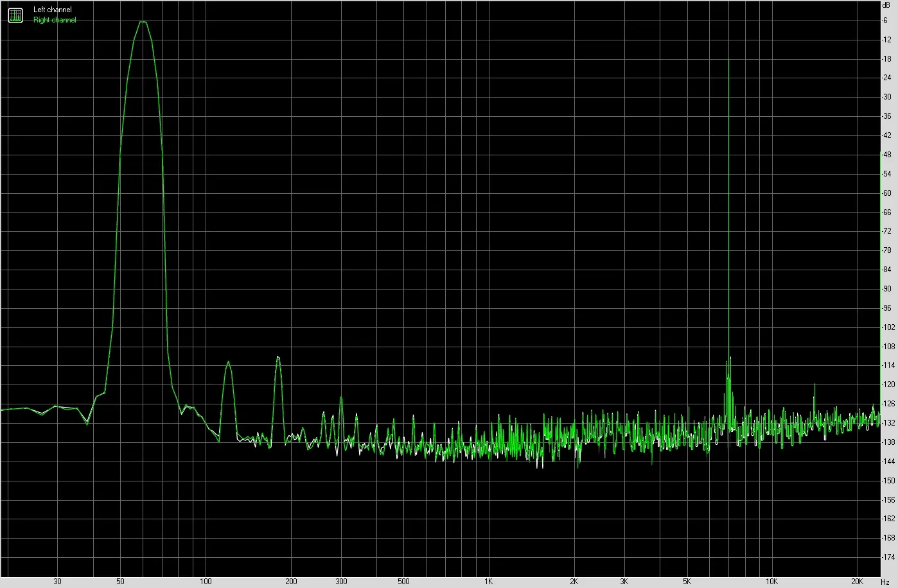Click the 50 frequency axis label
The height and width of the screenshot is (588, 898).
[x=120, y=582]
